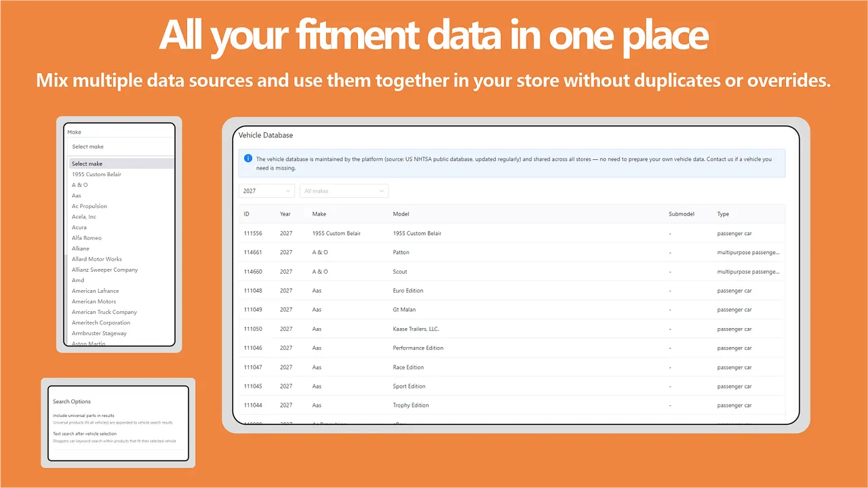The width and height of the screenshot is (868, 488).
Task: Select the Race Edition model cell
Action: [408, 367]
